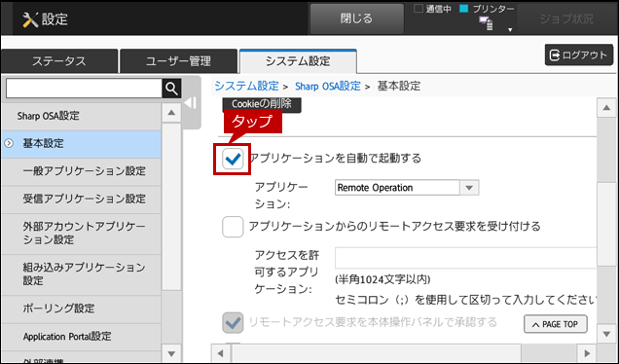
Task: Click the ログアウト button
Action: point(579,55)
